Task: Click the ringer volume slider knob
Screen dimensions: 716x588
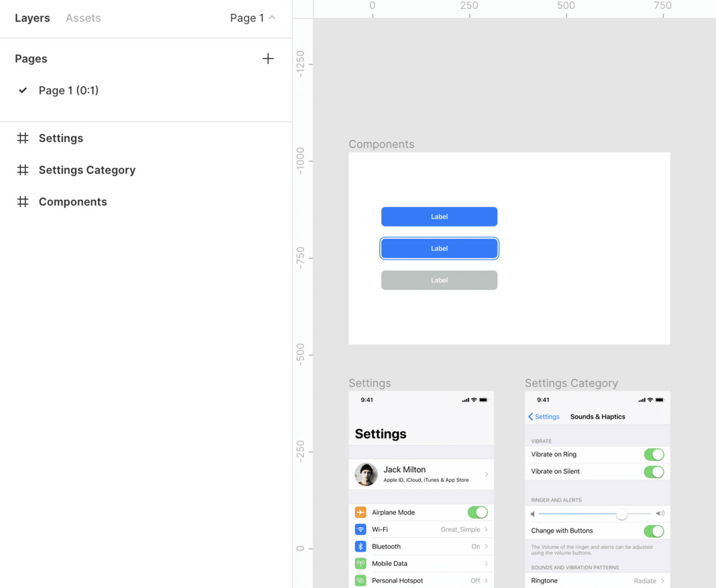Action: coord(622,513)
